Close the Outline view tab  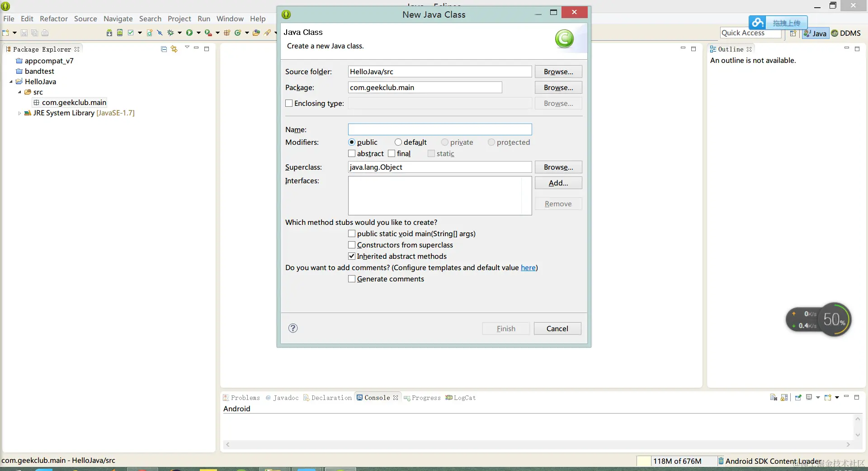pyautogui.click(x=749, y=49)
